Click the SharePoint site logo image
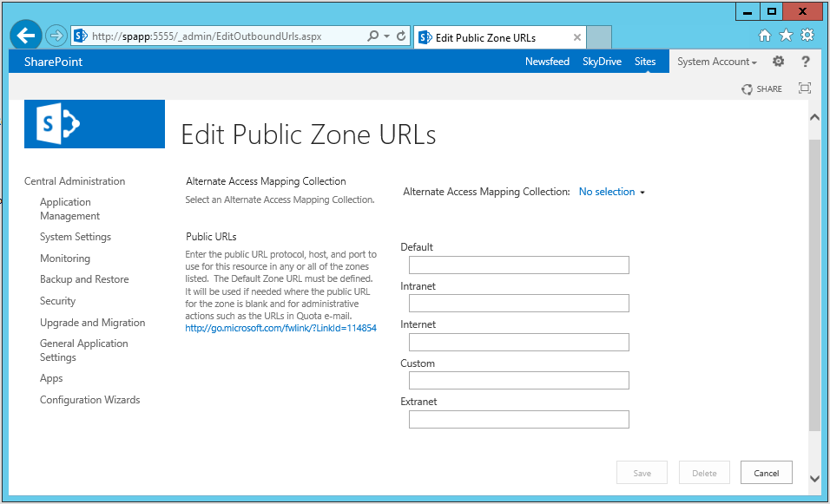 tap(95, 124)
